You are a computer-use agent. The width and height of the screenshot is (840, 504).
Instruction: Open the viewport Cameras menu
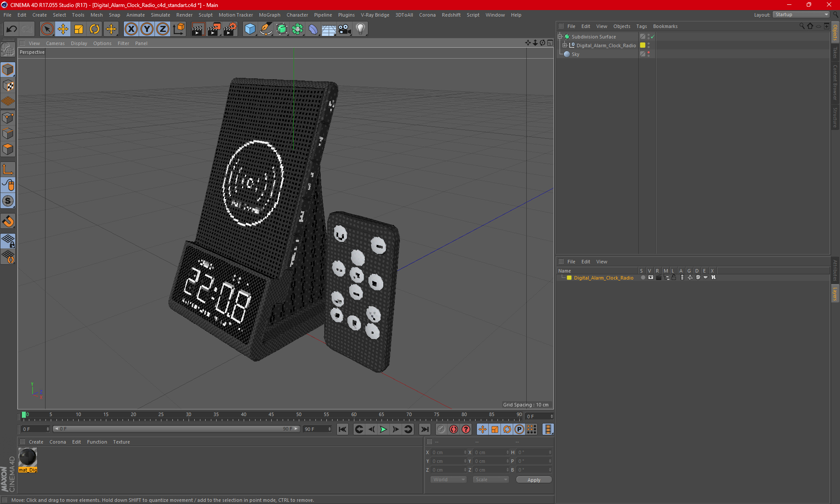(55, 43)
